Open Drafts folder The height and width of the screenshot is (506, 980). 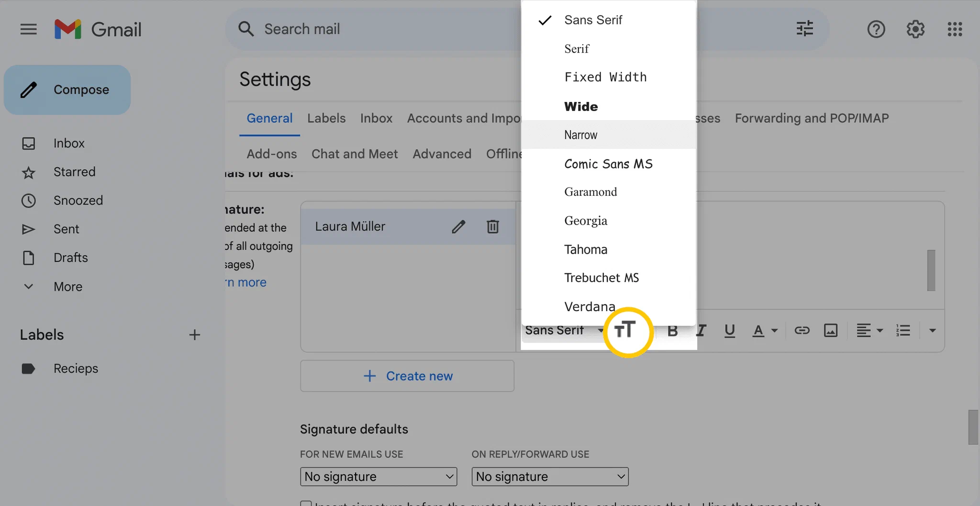(70, 258)
